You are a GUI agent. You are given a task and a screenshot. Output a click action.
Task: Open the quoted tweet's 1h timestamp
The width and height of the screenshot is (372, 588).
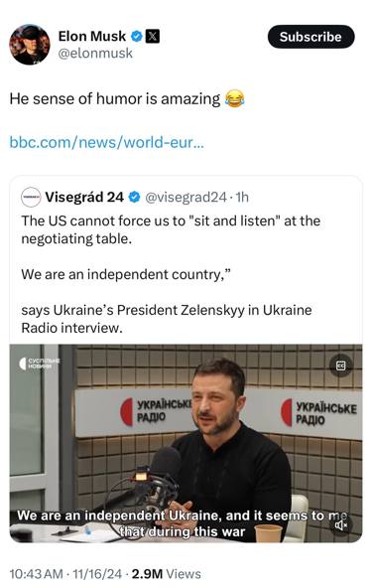pyautogui.click(x=242, y=197)
